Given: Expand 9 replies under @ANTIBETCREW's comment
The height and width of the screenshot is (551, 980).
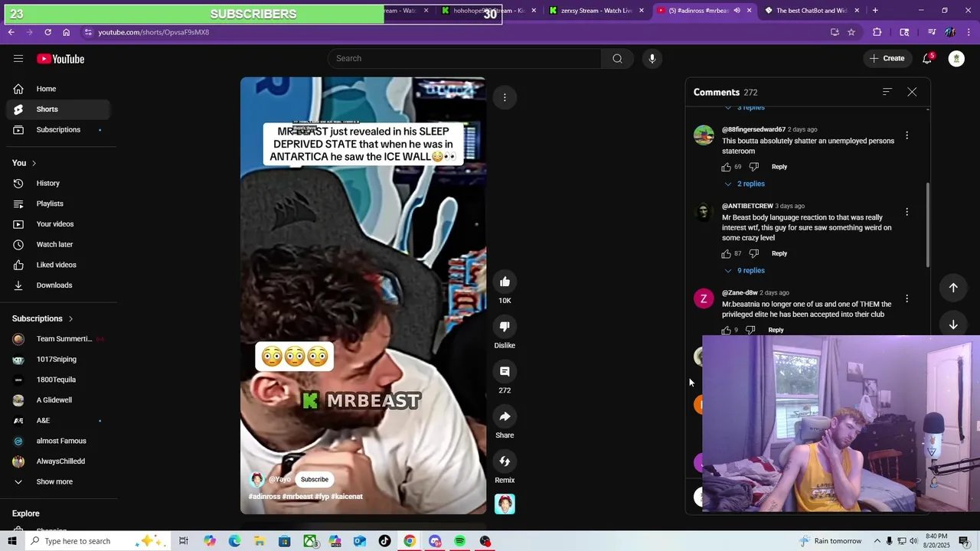Looking at the screenshot, I should tap(744, 270).
